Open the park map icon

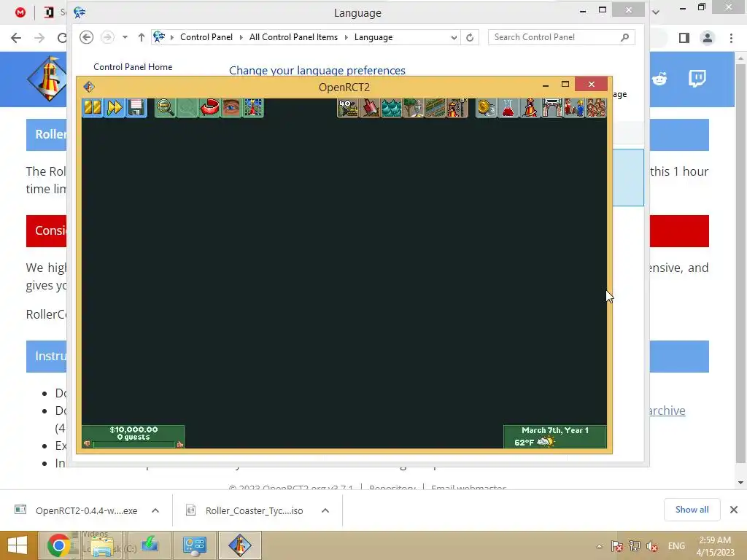pyautogui.click(x=253, y=108)
